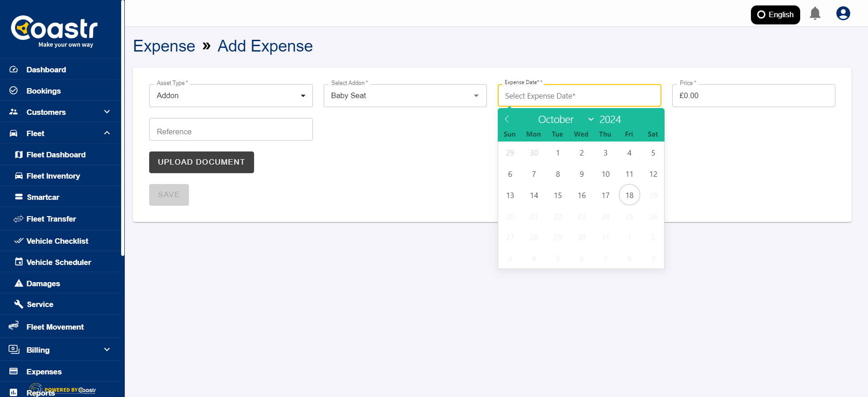Click the Fleet Movement car icon
Image resolution: width=868 pixels, height=397 pixels.
[x=14, y=326]
